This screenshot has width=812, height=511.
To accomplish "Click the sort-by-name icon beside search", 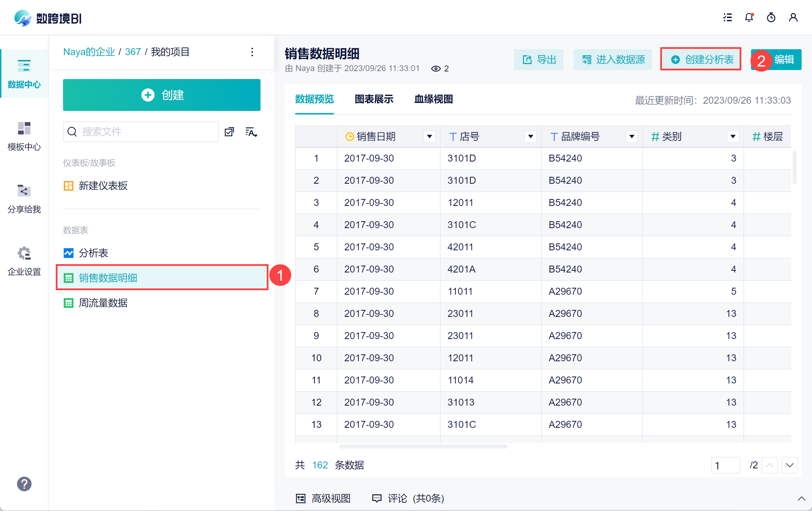I will pyautogui.click(x=251, y=132).
